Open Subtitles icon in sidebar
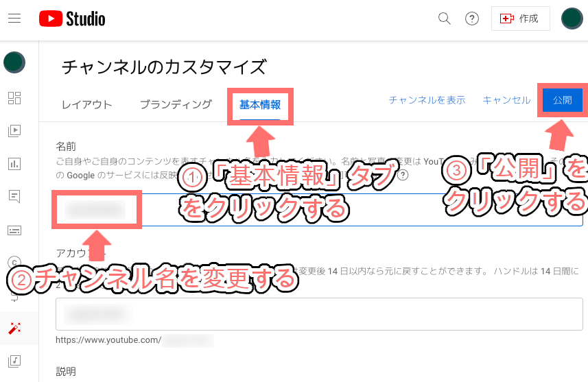The width and height of the screenshot is (588, 382). (x=14, y=230)
